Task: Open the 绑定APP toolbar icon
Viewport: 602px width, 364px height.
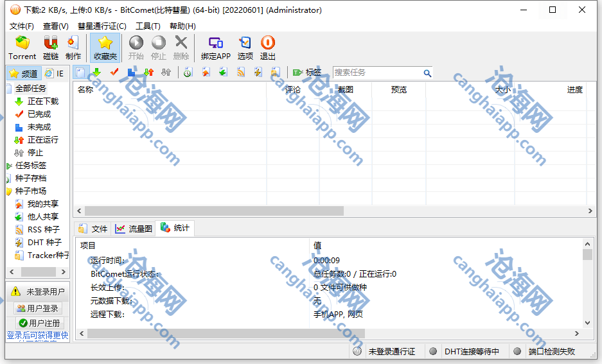Action: pos(215,48)
